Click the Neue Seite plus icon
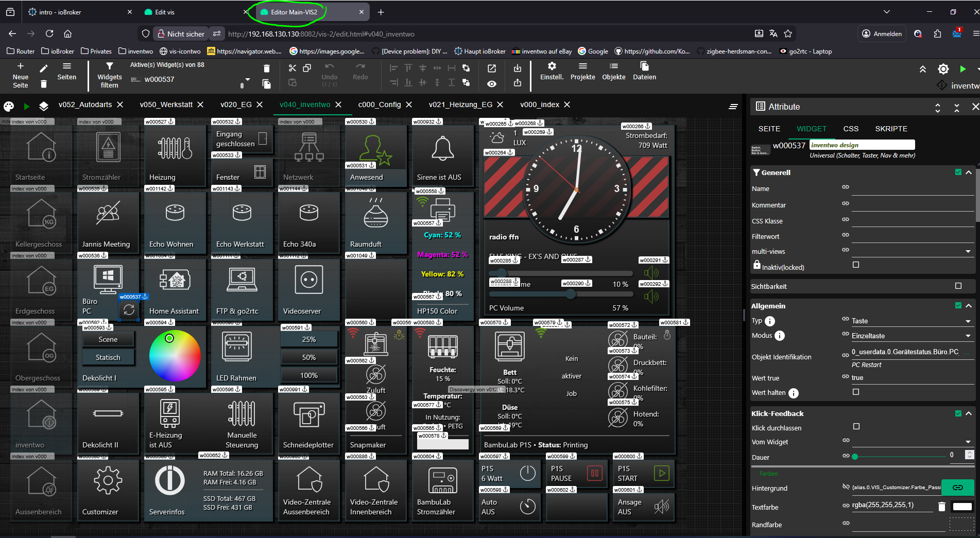Image resolution: width=980 pixels, height=538 pixels. pos(21,66)
